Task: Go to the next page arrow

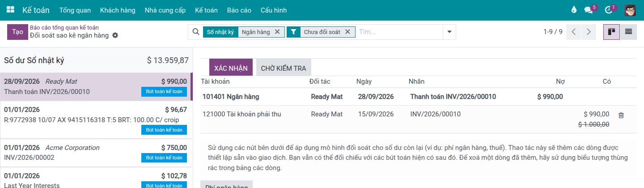Action: (x=589, y=32)
